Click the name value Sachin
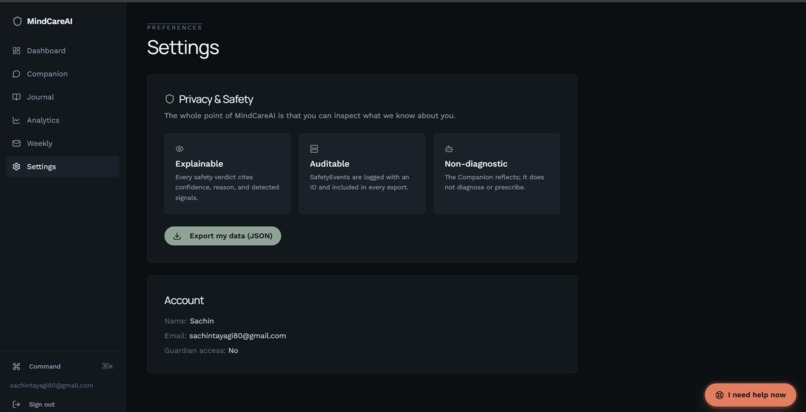The image size is (806, 412). tap(202, 321)
